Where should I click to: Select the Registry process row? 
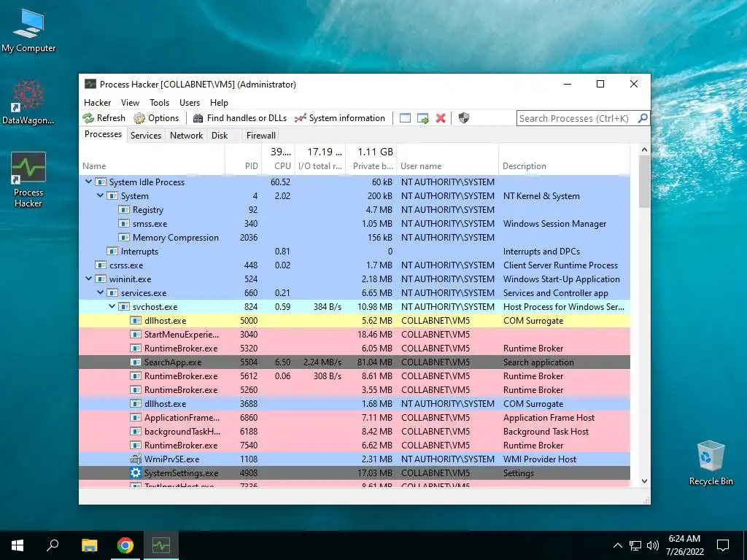355,210
